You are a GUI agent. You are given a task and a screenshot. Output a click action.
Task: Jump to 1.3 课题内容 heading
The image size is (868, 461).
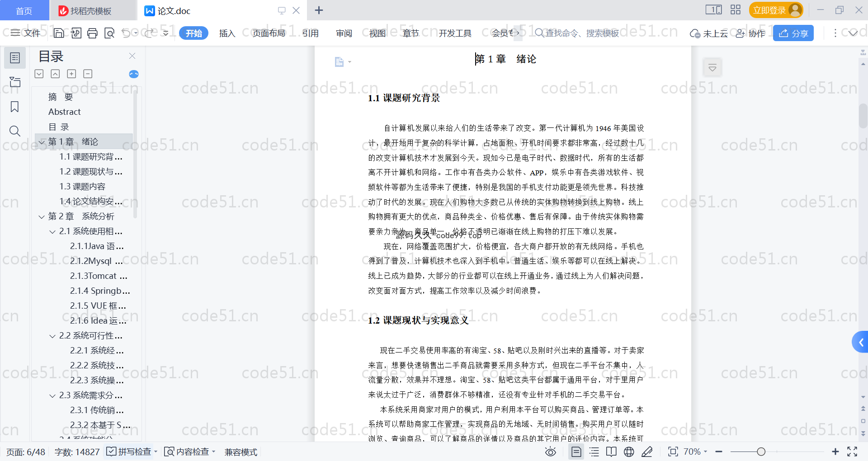(x=82, y=187)
